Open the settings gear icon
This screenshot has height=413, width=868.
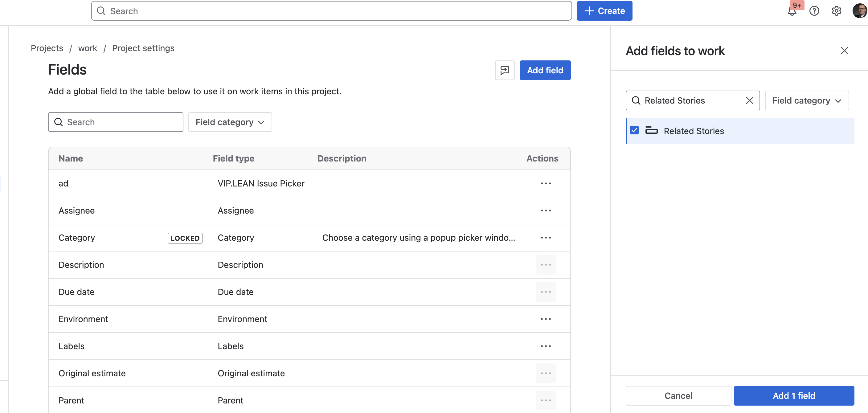[836, 11]
